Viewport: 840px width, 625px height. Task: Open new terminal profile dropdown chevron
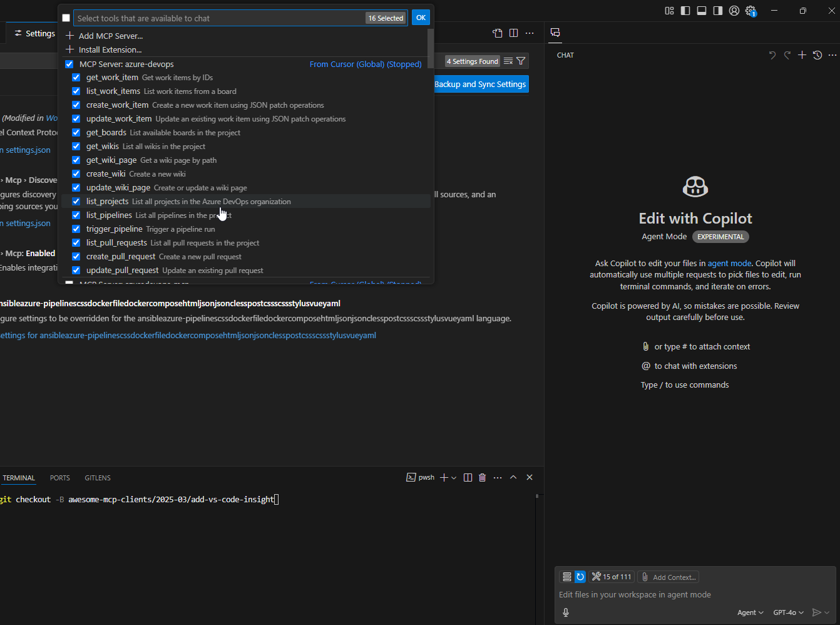[454, 477]
